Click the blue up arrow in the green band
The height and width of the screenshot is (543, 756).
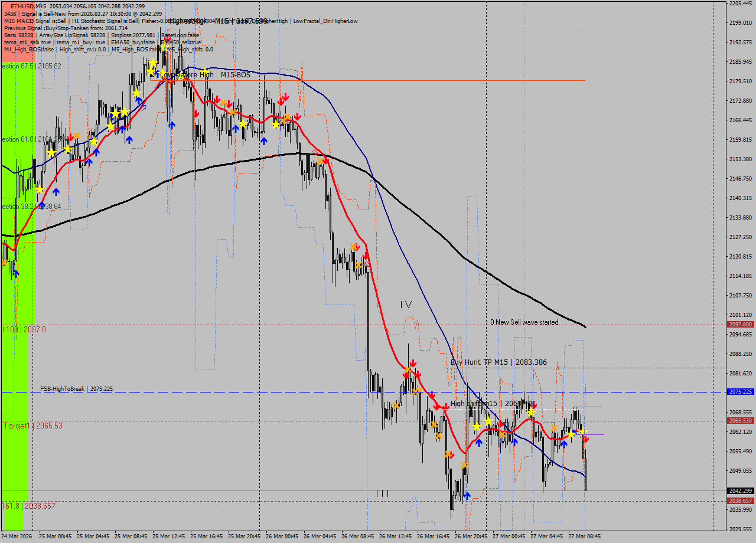[x=15, y=273]
